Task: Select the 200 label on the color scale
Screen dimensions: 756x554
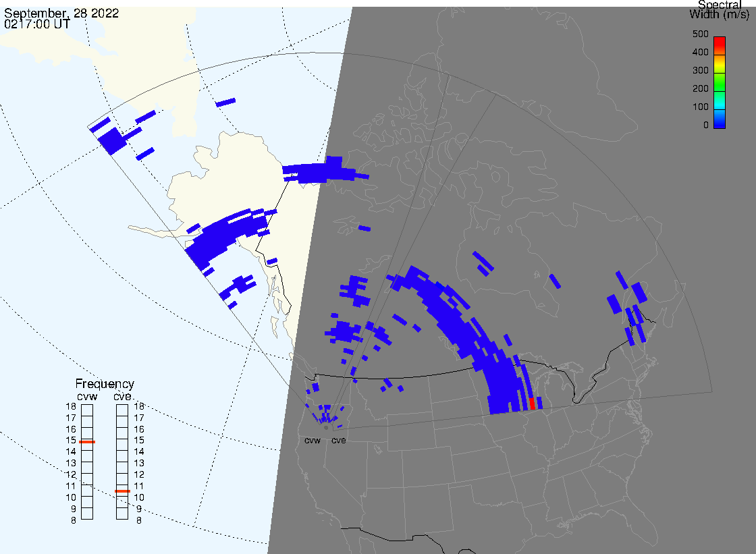Action: point(700,88)
